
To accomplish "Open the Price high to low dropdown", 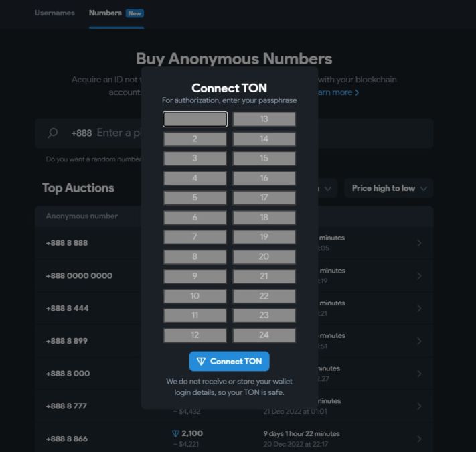I will pos(388,188).
